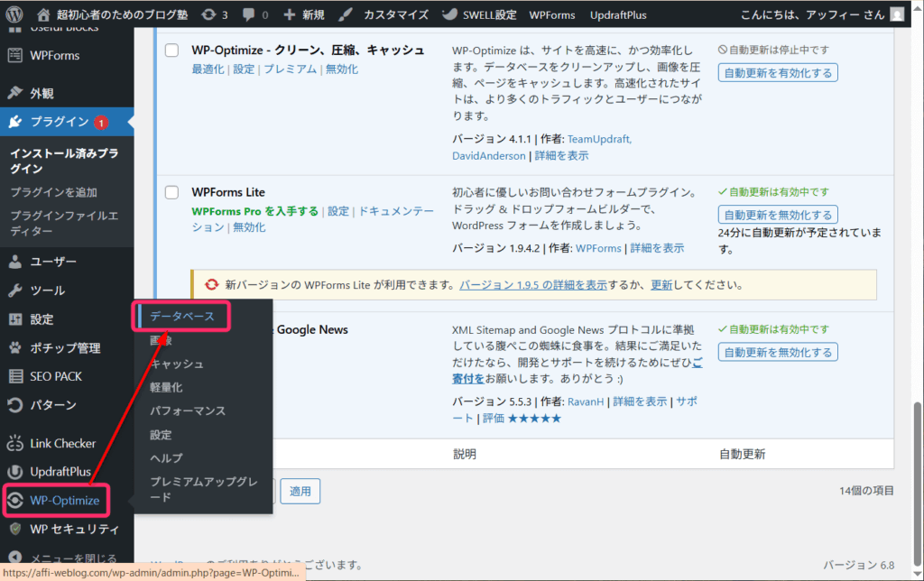
Task: Open the WPForms sidebar menu
Action: (54, 55)
